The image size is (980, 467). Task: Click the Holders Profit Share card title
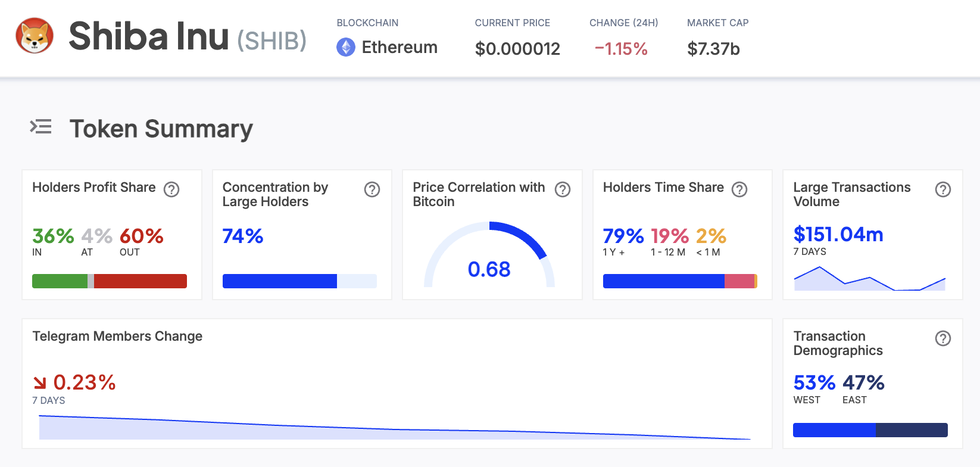94,188
